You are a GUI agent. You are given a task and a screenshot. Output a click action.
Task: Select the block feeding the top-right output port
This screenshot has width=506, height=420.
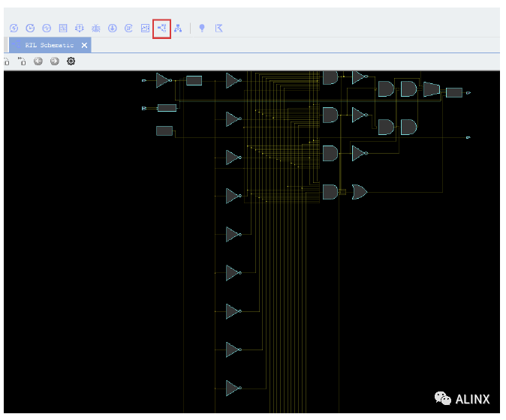[454, 92]
